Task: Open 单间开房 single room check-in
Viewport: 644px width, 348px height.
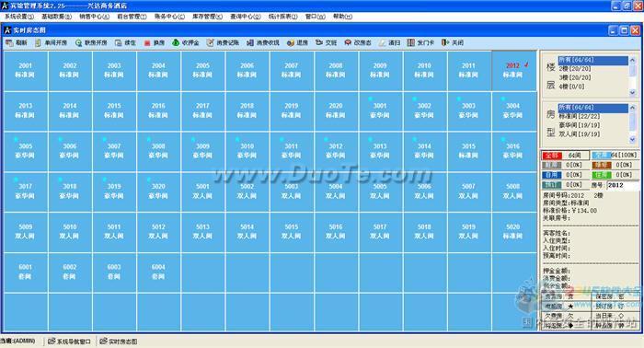Action: click(39, 42)
